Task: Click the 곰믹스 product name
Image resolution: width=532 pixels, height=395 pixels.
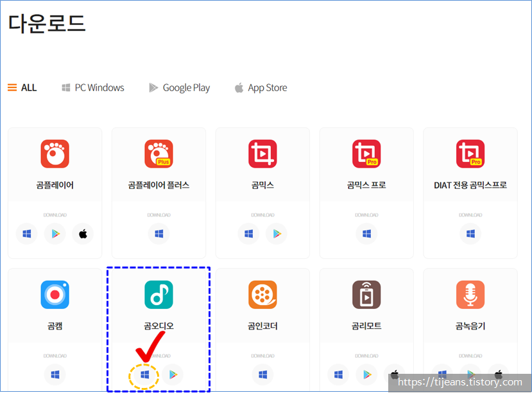Action: point(262,185)
